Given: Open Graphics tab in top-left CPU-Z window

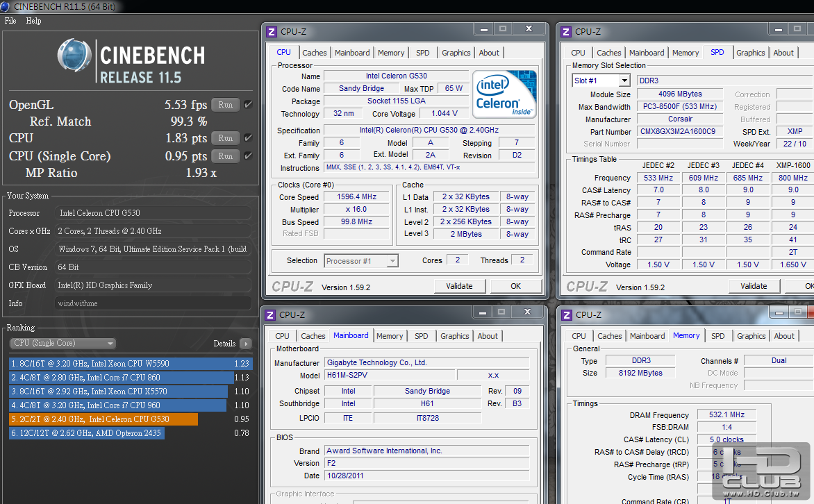Looking at the screenshot, I should (456, 53).
